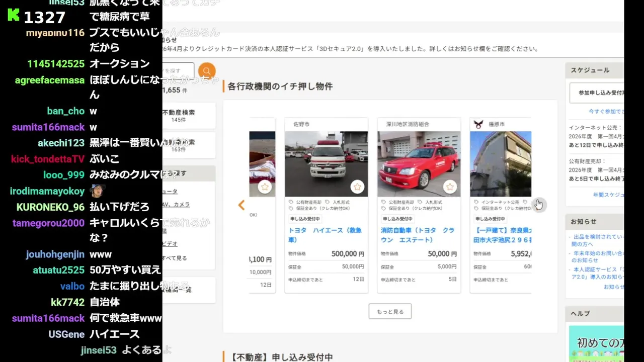Open the 163件 search card
The height and width of the screenshot is (362, 644).
pyautogui.click(x=189, y=145)
